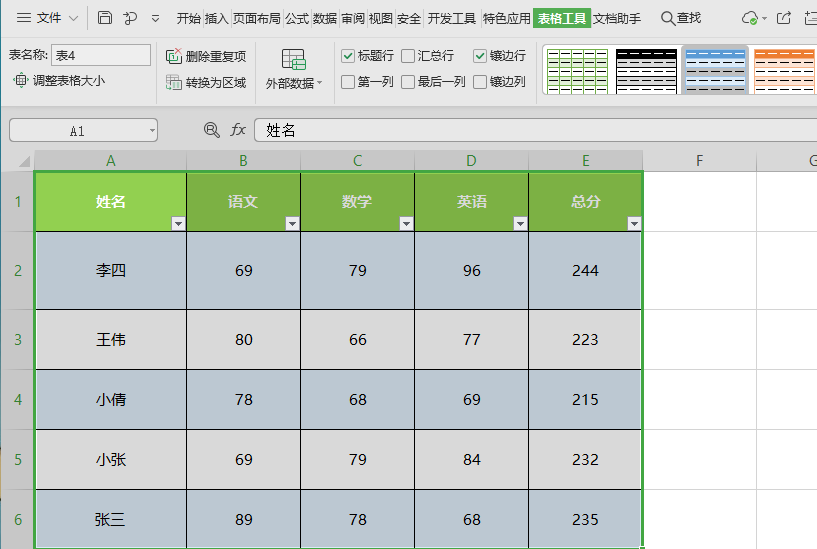Click the 查找 search icon
This screenshot has width=817, height=549.
[668, 18]
